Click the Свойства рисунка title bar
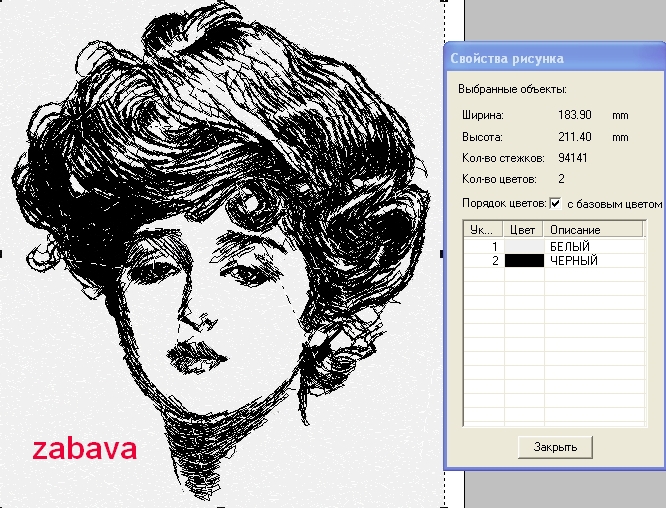The image size is (666, 508). [554, 58]
